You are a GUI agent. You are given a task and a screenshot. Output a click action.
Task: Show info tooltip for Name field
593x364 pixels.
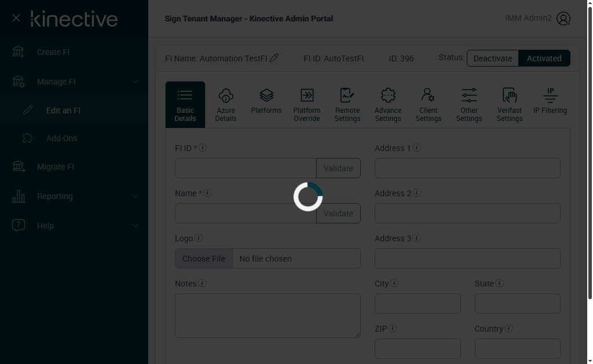pyautogui.click(x=208, y=193)
